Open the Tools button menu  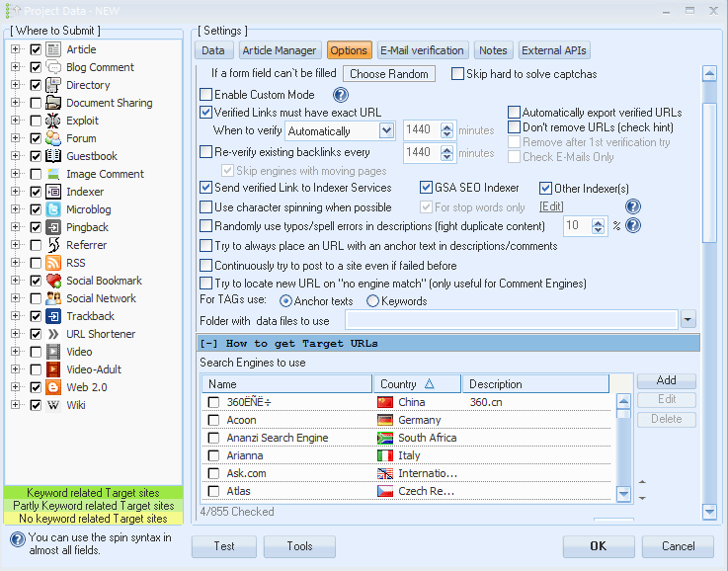(x=300, y=546)
